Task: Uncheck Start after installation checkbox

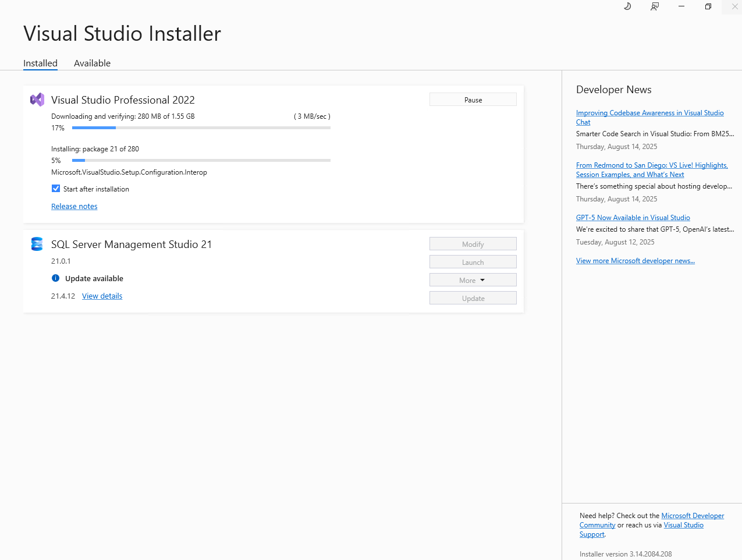Action: [56, 189]
